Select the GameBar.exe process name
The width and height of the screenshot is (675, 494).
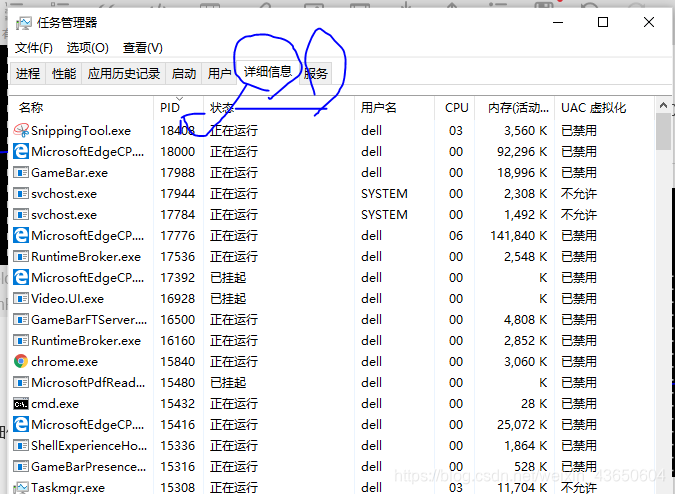point(69,173)
